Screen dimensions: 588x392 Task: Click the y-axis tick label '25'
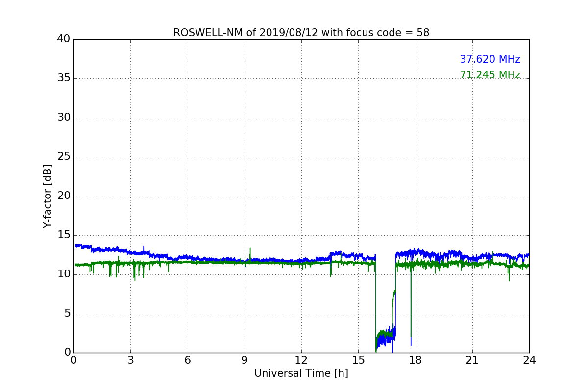click(x=64, y=157)
